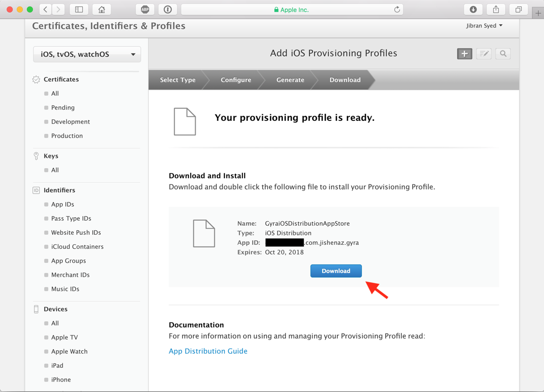544x392 pixels.
Task: Open Pass Type IDs
Action: (x=71, y=219)
